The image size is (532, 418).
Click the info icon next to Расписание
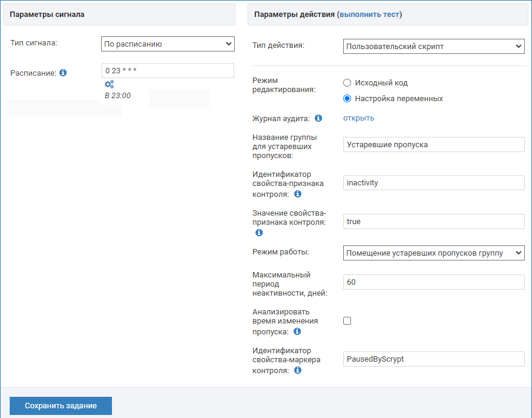coord(63,73)
